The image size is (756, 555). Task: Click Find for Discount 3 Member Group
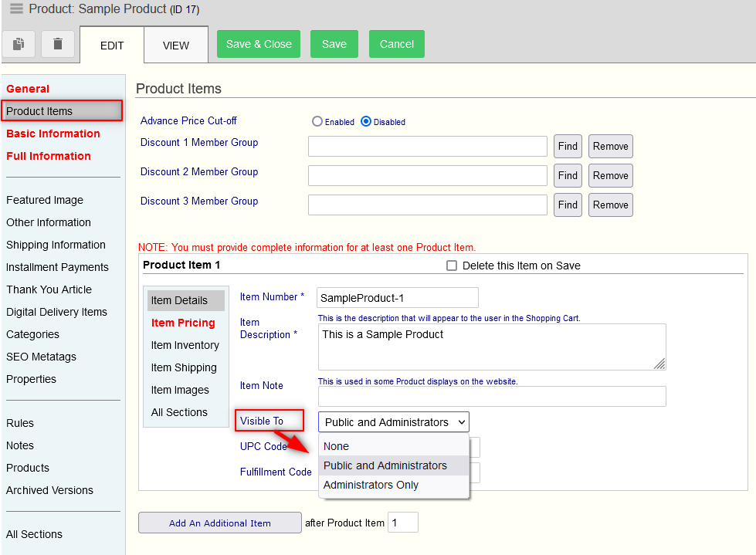pos(568,205)
